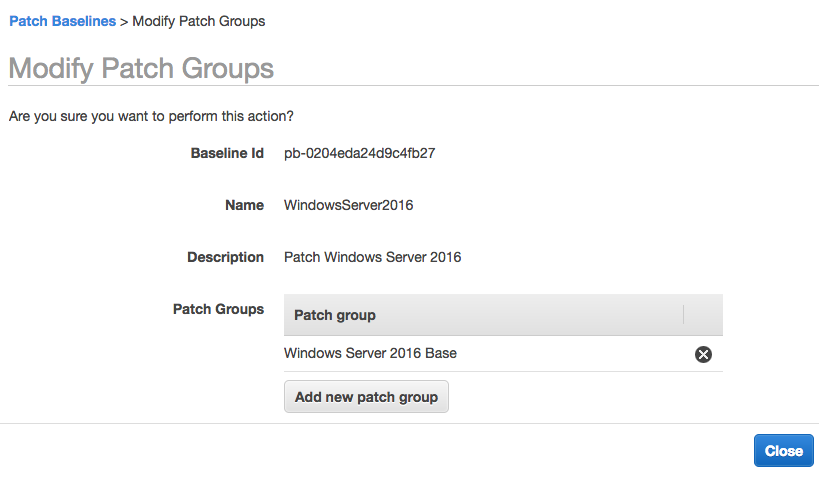The width and height of the screenshot is (826, 479).
Task: Click the Modify Patch Groups page heading
Action: [x=141, y=68]
